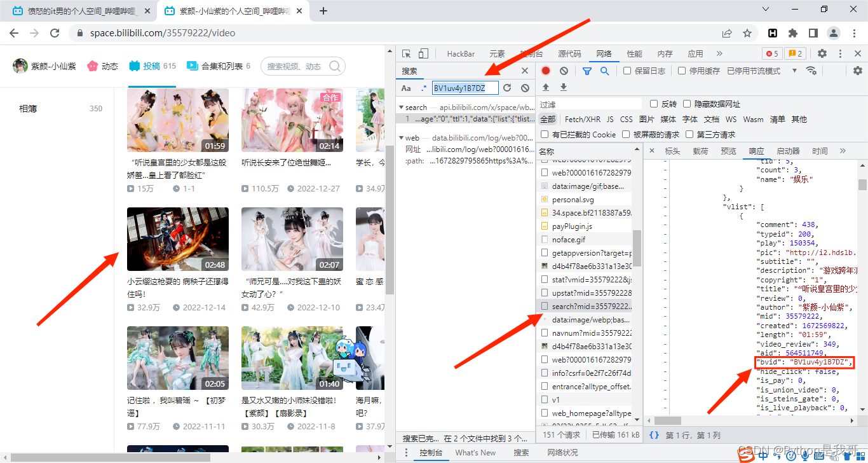The image size is (868, 463).
Task: Toggle Aa case-sensitive search match
Action: pyautogui.click(x=407, y=87)
